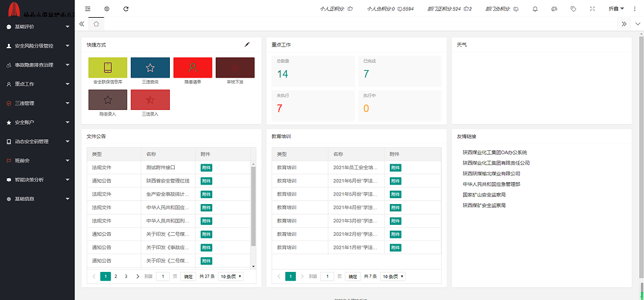Click the globe icon in top bar
The width and height of the screenshot is (644, 300).
coord(107,9)
